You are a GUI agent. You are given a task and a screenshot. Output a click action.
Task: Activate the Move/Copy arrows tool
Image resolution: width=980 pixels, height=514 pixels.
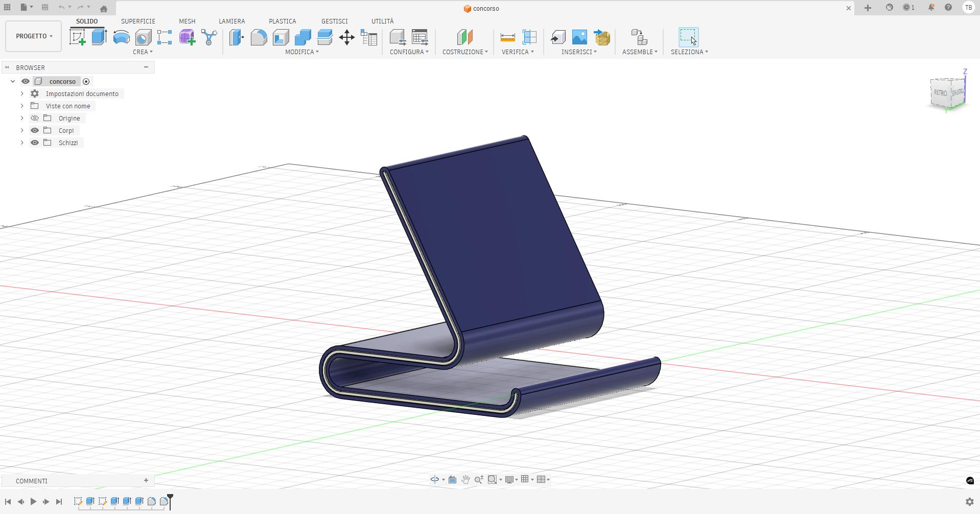click(x=347, y=37)
